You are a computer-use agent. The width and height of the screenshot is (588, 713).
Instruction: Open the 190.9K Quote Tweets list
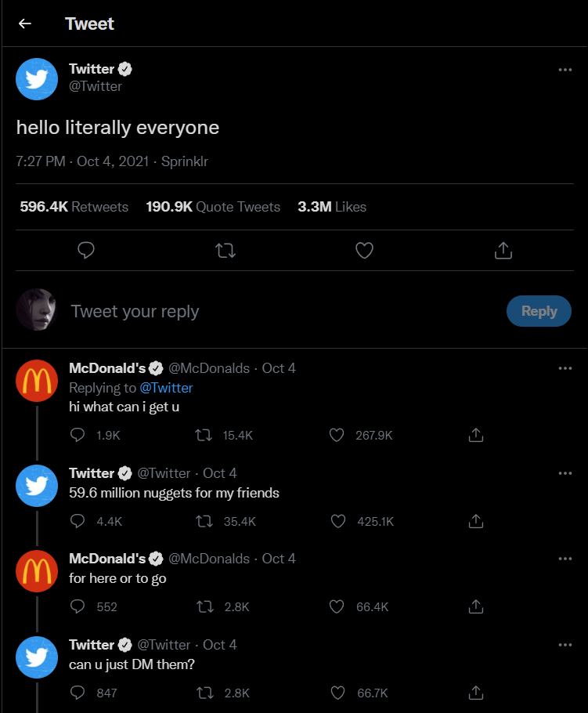[x=213, y=207]
